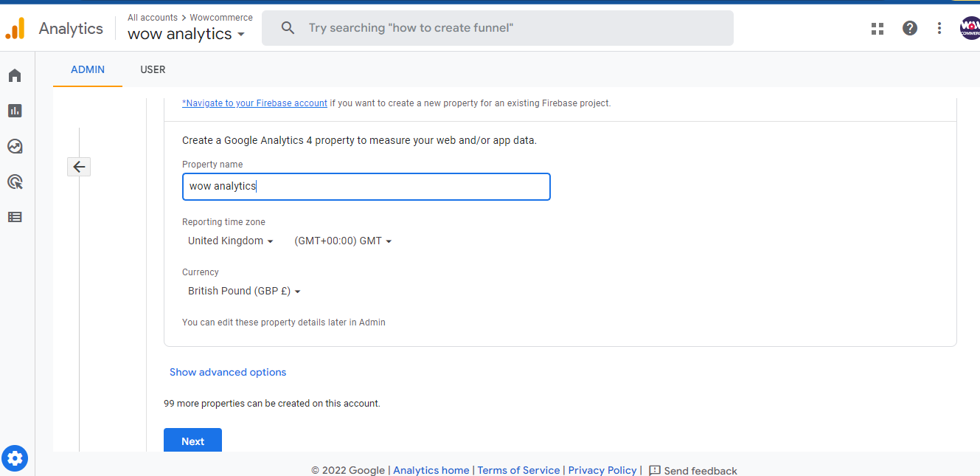
Task: Open the Configure table icon in sidebar
Action: click(x=15, y=217)
